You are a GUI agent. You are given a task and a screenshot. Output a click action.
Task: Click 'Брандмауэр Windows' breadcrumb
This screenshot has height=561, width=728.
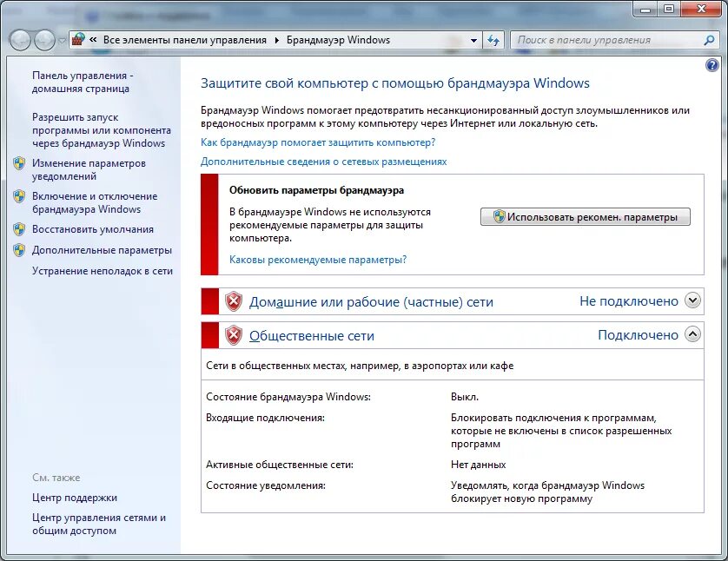pyautogui.click(x=338, y=40)
